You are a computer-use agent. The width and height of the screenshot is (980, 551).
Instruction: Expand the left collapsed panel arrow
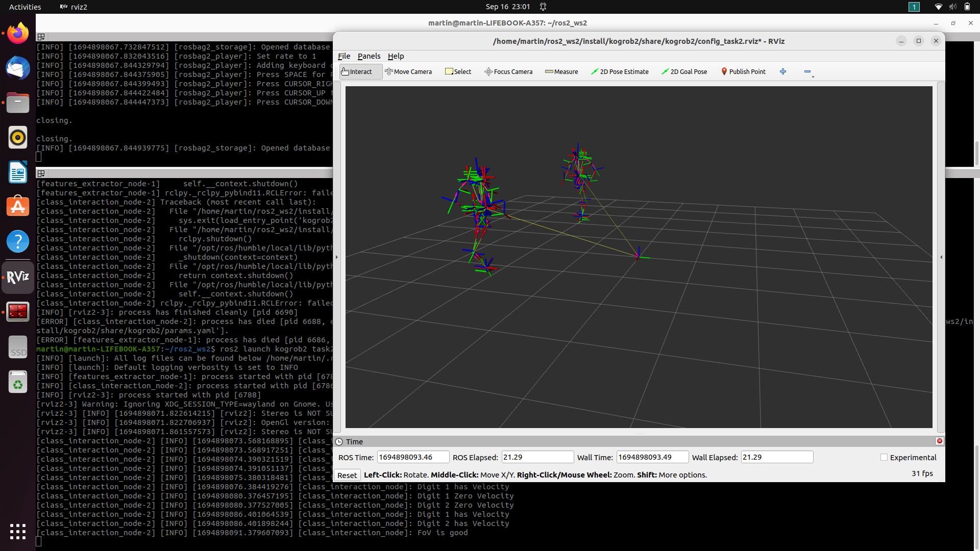[337, 257]
